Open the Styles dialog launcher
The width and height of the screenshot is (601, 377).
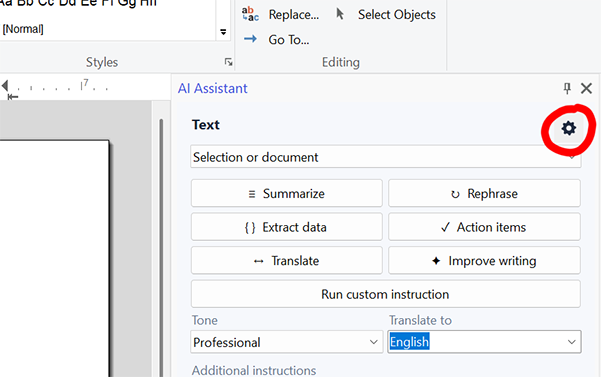coord(228,62)
